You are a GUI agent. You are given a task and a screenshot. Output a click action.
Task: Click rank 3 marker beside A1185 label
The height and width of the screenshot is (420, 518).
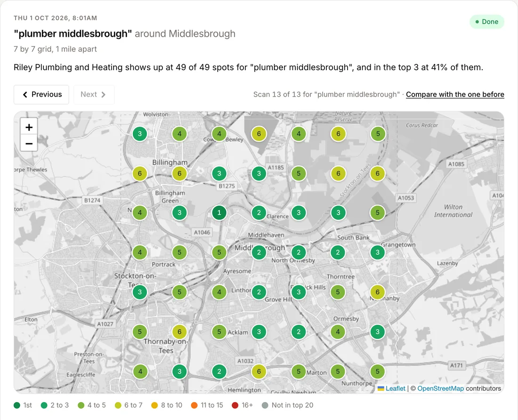[x=259, y=173]
